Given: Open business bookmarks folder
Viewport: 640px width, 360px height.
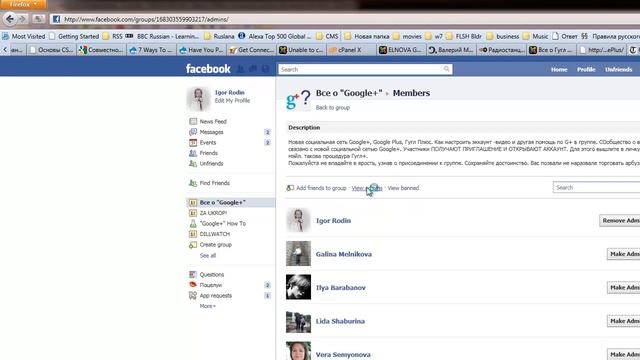Looking at the screenshot, I should pyautogui.click(x=503, y=36).
